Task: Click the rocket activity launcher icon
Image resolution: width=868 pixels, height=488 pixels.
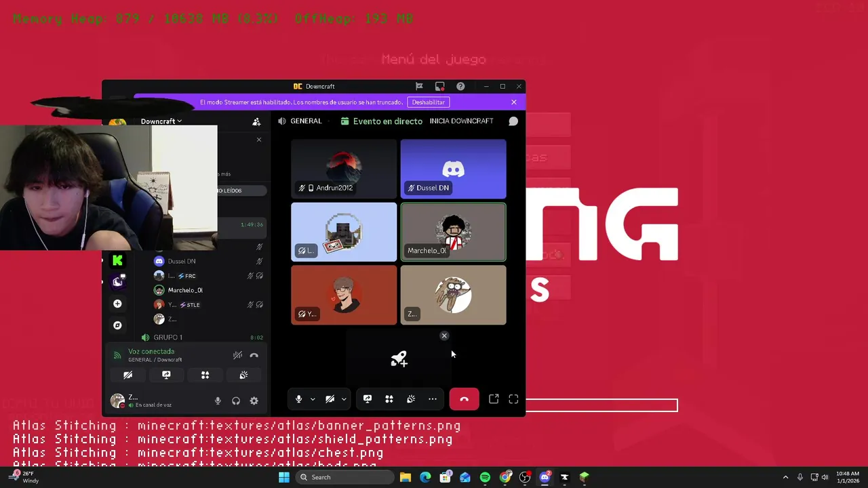Action: pyautogui.click(x=399, y=359)
